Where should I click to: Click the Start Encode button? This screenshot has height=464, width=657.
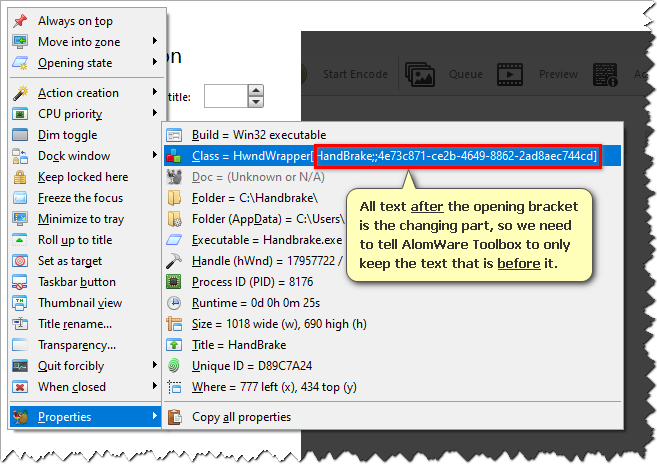(x=354, y=73)
